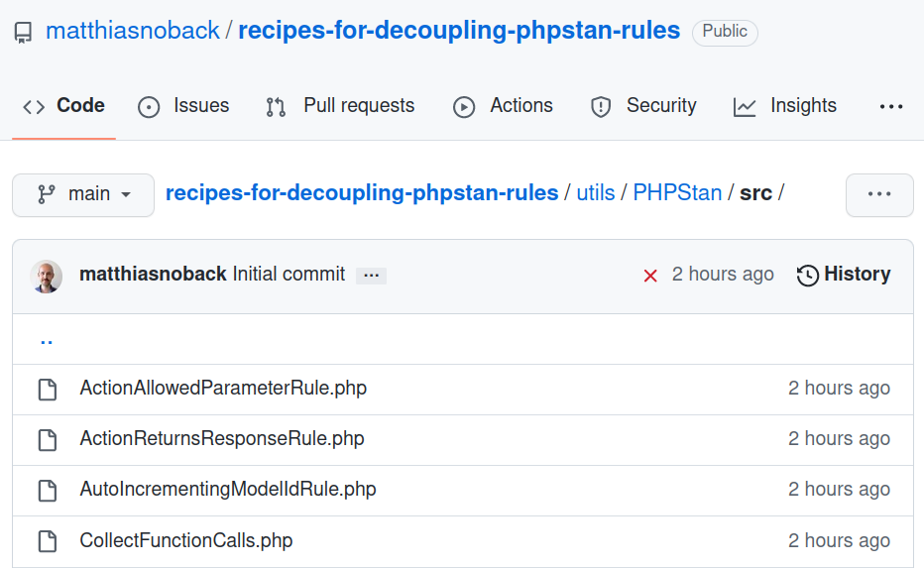The width and height of the screenshot is (924, 568).
Task: Click file icon beside CollectFunctionCalls.php
Action: [48, 542]
